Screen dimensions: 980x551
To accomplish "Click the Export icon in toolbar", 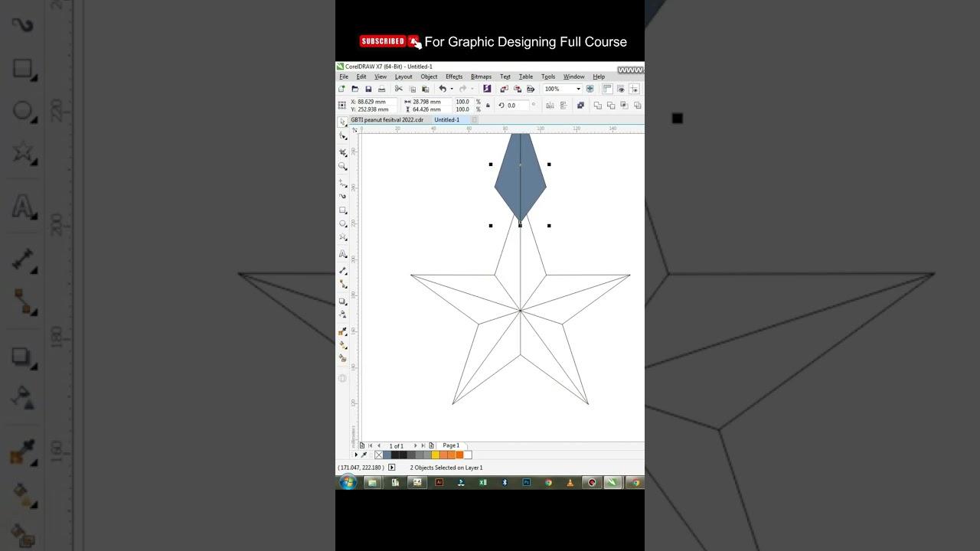I will click(517, 89).
